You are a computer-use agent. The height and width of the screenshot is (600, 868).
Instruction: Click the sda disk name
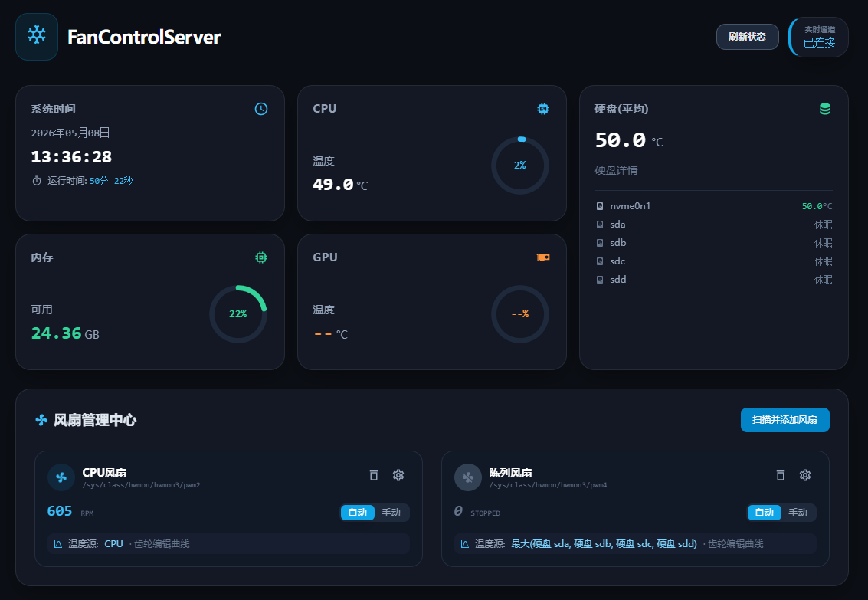pos(617,225)
